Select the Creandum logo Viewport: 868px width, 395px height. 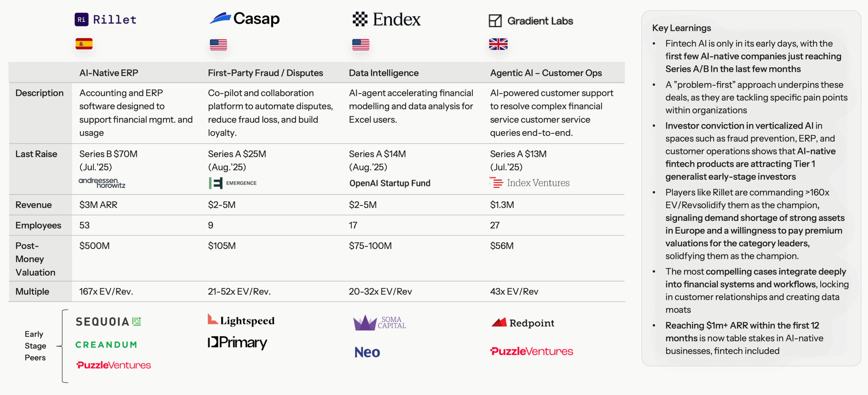point(106,345)
